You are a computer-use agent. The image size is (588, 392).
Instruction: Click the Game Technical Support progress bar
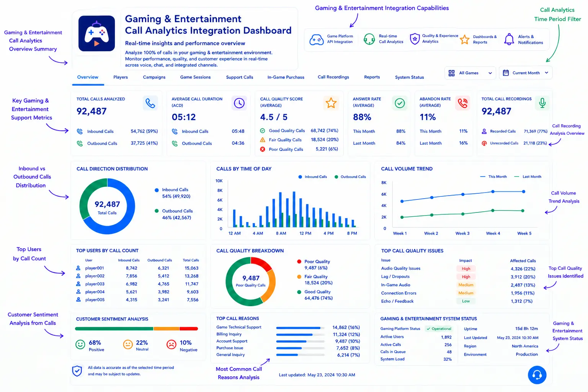(301, 328)
